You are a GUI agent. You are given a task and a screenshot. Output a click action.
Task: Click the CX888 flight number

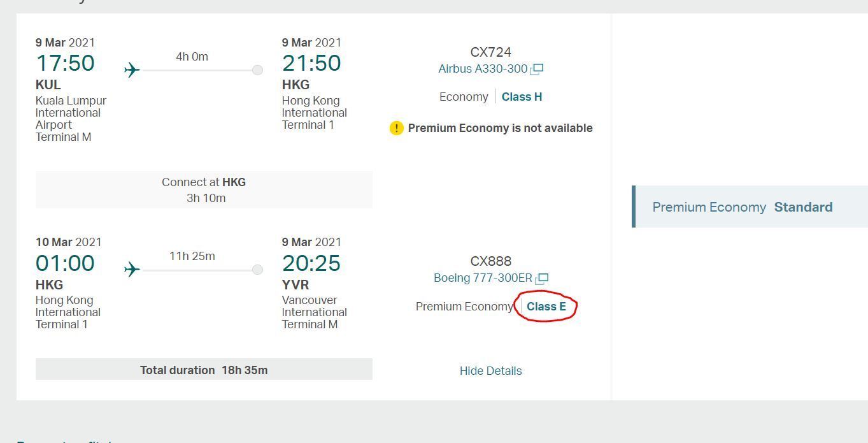pos(490,261)
